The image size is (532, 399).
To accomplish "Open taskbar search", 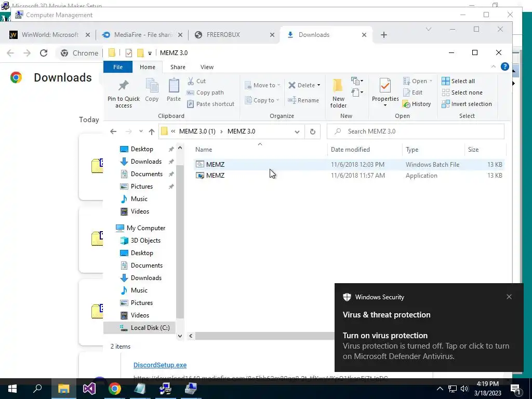I will [37, 389].
